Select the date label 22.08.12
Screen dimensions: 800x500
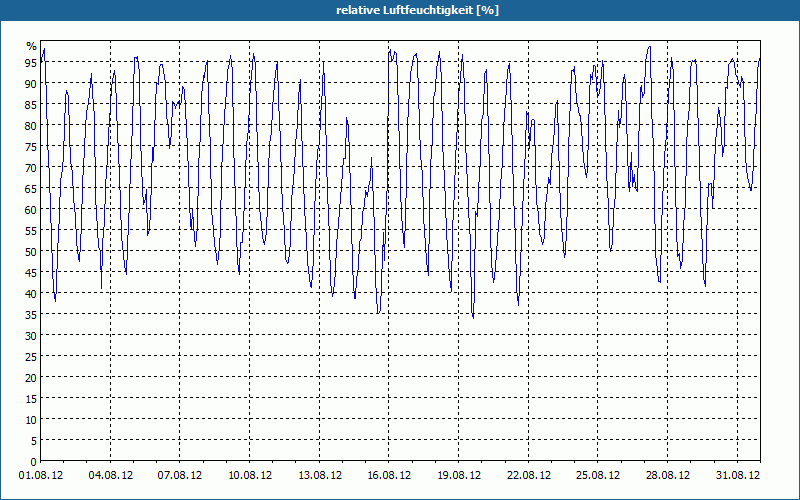(529, 475)
